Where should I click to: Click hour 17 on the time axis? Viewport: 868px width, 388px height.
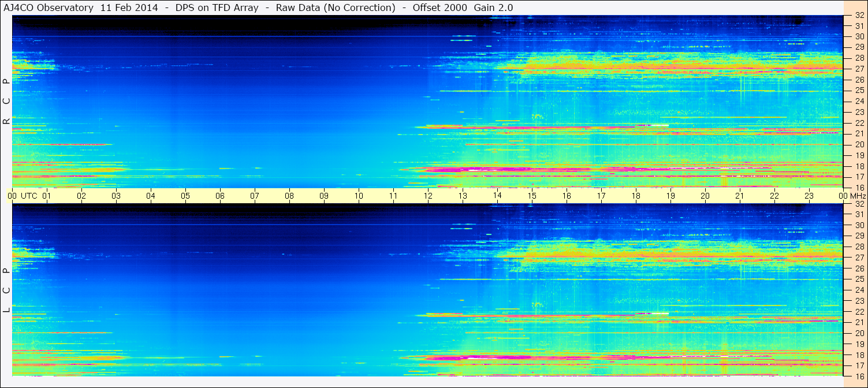tap(601, 196)
